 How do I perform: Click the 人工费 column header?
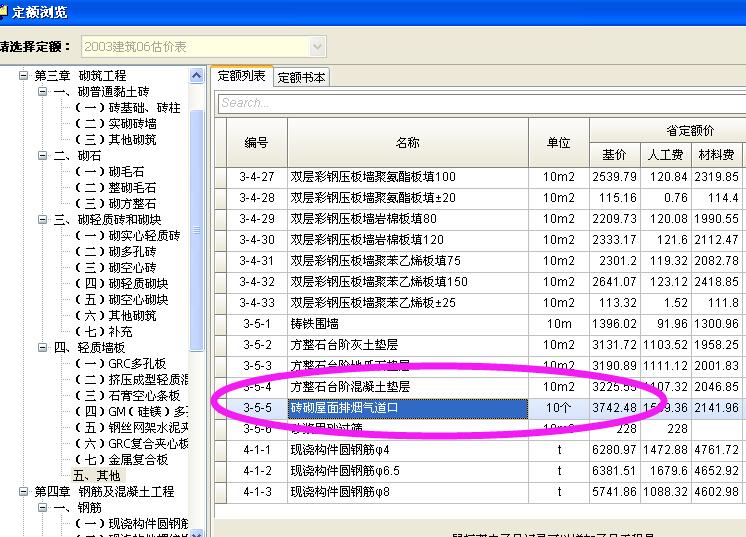[666, 155]
